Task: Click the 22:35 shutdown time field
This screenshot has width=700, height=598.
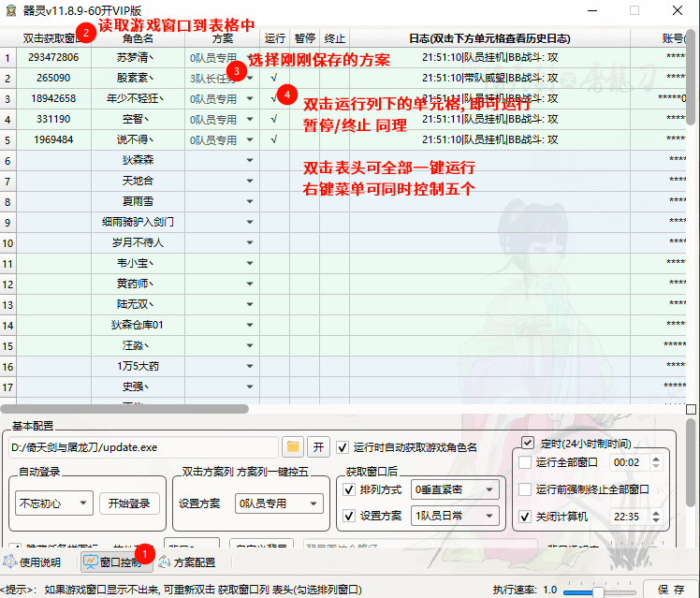Action: [x=630, y=517]
